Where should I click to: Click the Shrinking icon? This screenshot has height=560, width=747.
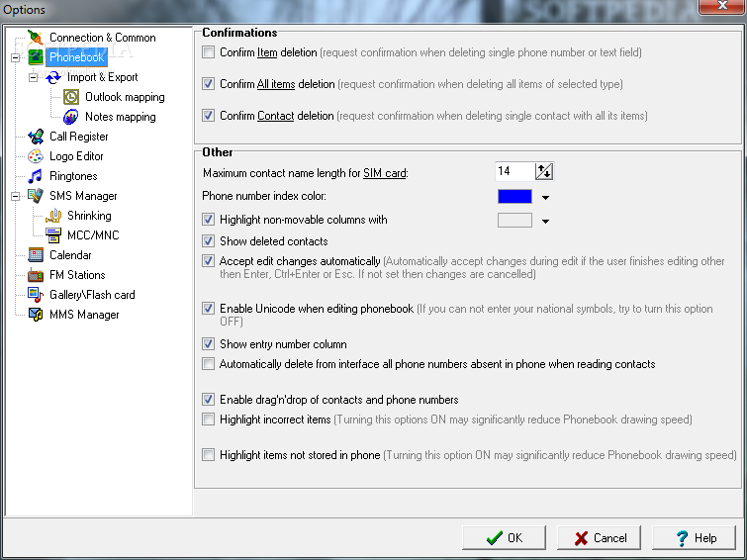pos(53,216)
